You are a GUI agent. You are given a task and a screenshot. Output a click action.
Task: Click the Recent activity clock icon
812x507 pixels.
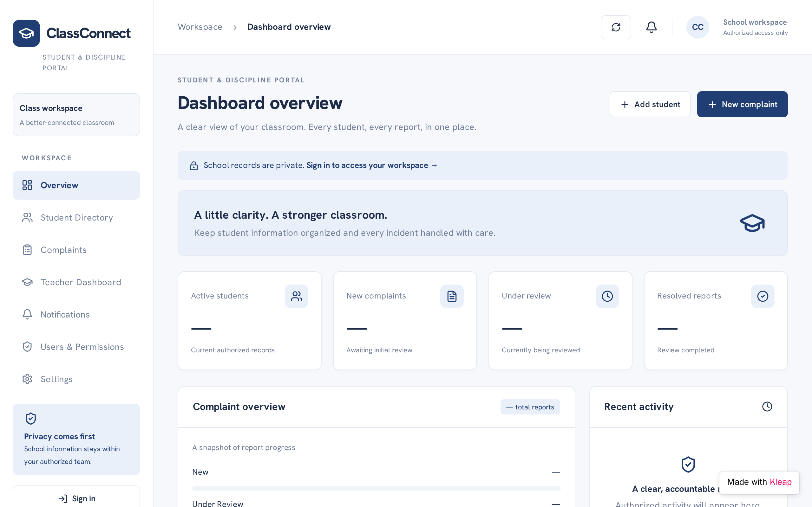(x=767, y=407)
